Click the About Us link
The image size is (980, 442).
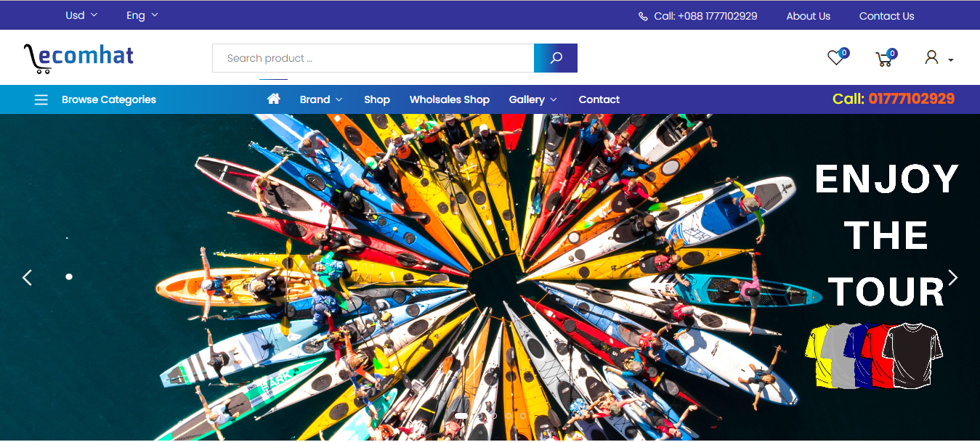pos(808,16)
